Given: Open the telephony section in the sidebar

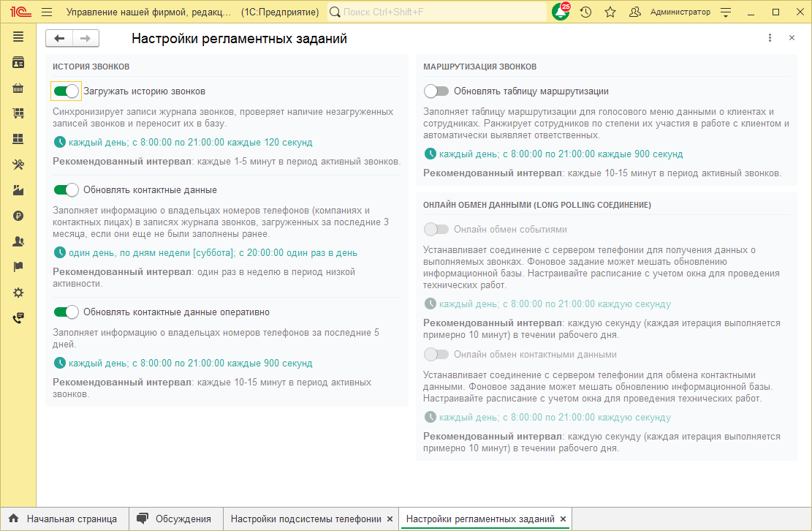Looking at the screenshot, I should point(18,318).
